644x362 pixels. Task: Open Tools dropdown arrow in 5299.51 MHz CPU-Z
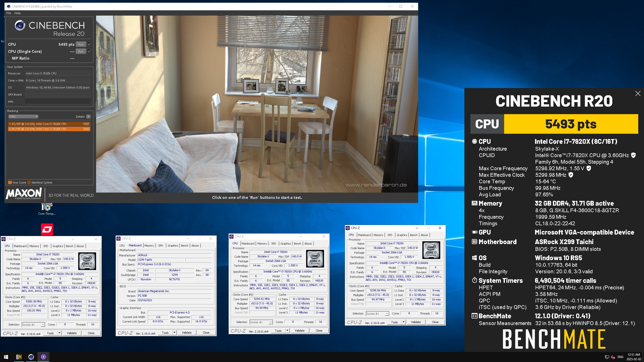[x=287, y=331]
